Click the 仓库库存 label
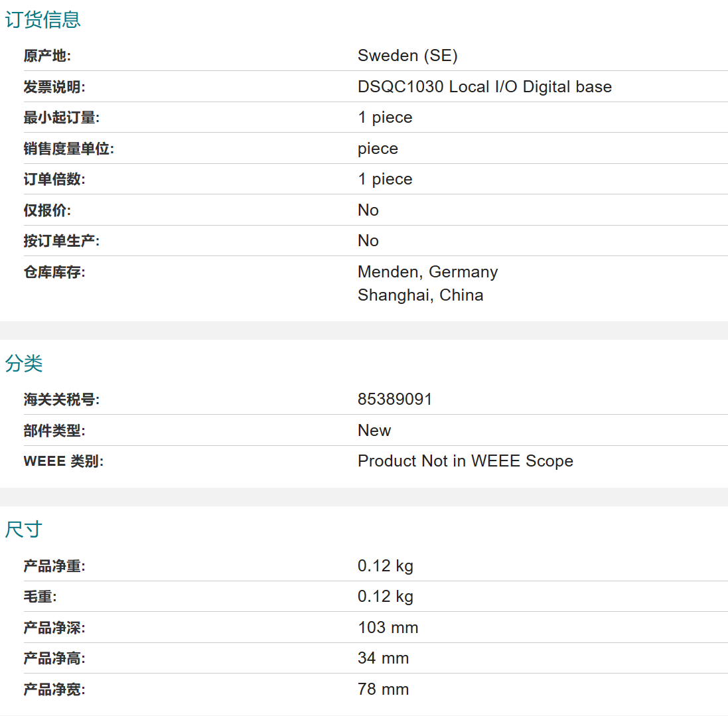This screenshot has width=728, height=716. (54, 272)
